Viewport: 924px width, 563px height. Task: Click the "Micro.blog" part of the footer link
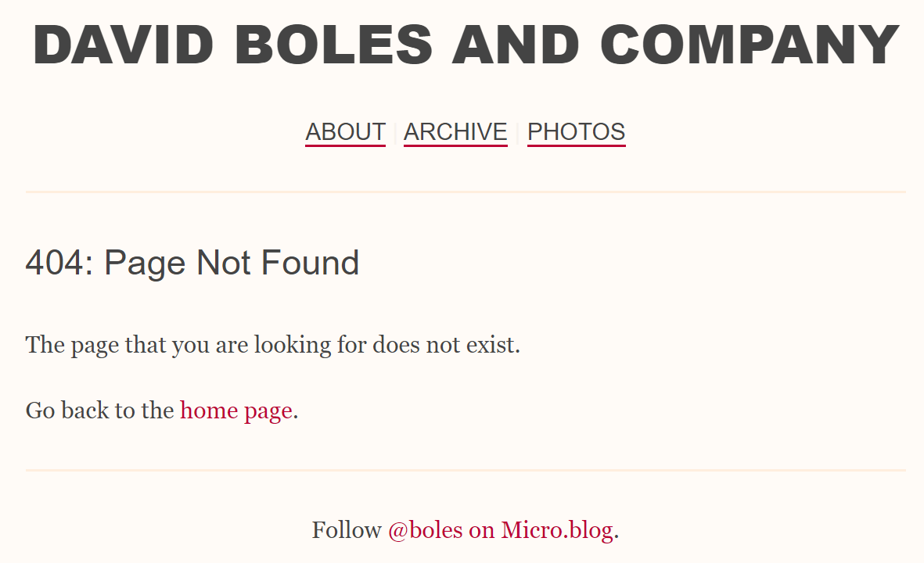coord(557,530)
